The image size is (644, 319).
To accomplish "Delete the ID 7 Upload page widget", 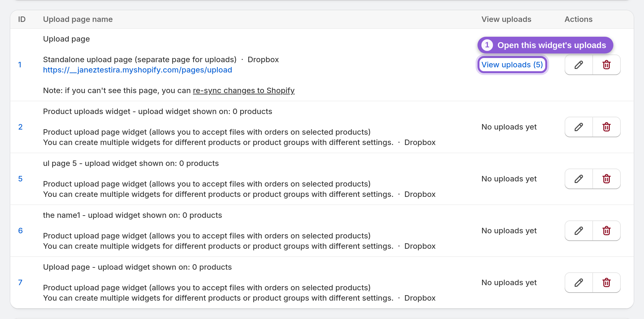I will click(607, 283).
